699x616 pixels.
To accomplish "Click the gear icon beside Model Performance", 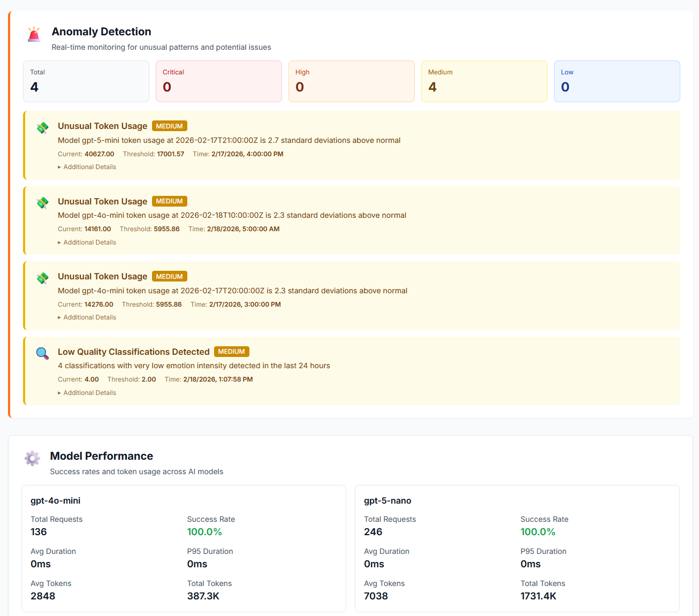I will 32,458.
